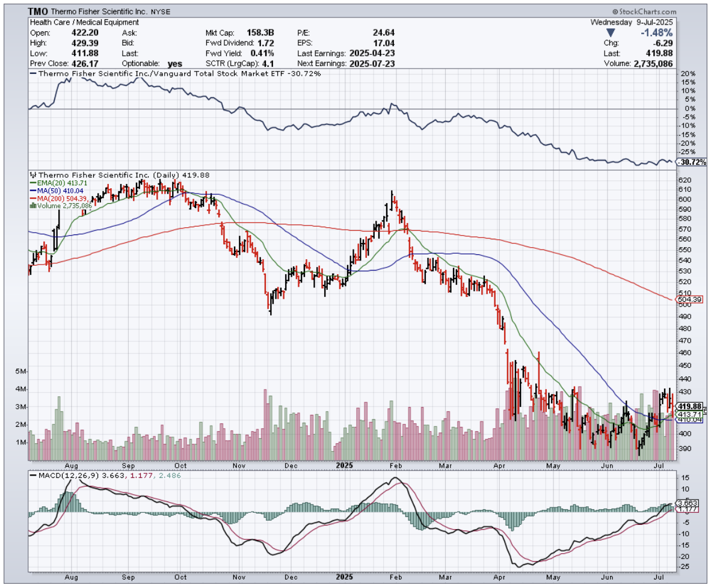The image size is (711, 588).
Task: Click the Volume legend entry in price panel
Action: click(x=57, y=205)
